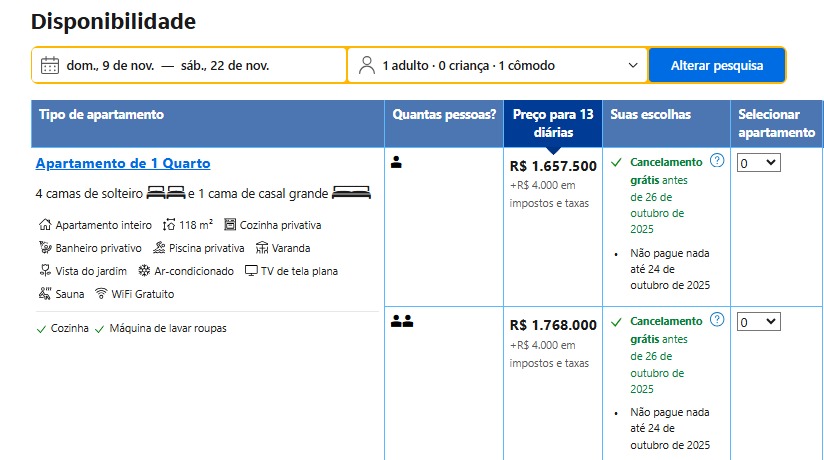This screenshot has height=460, width=824.
Task: Click the air conditioning icon
Action: (x=144, y=271)
